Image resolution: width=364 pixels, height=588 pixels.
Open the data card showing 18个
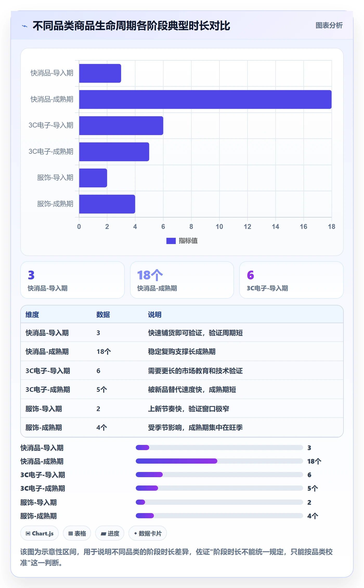point(182,280)
